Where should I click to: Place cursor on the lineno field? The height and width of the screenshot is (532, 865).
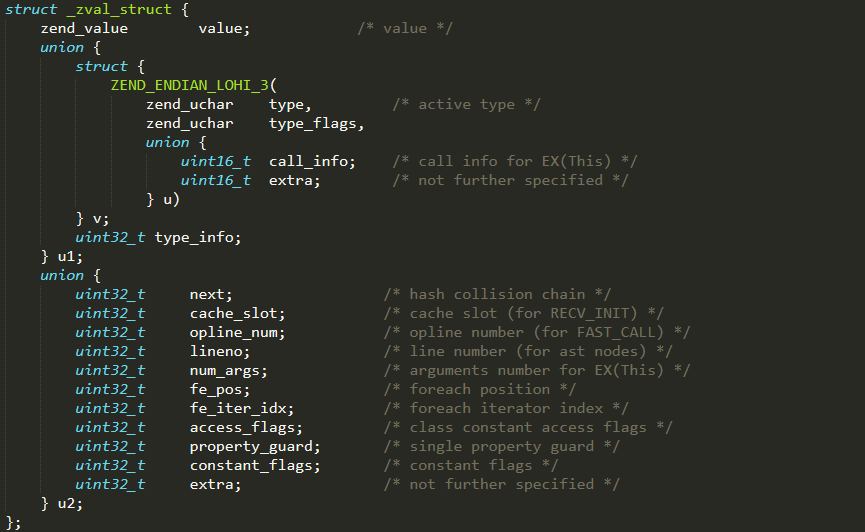pyautogui.click(x=216, y=351)
